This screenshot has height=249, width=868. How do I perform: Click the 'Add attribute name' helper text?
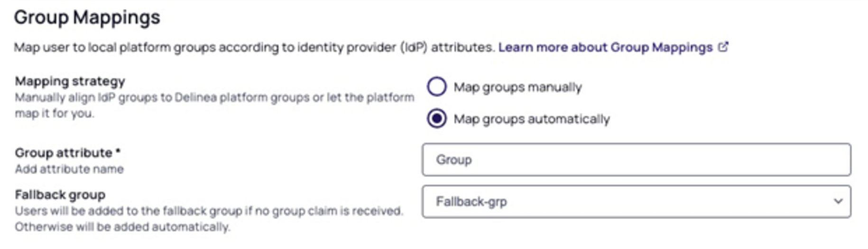(69, 169)
